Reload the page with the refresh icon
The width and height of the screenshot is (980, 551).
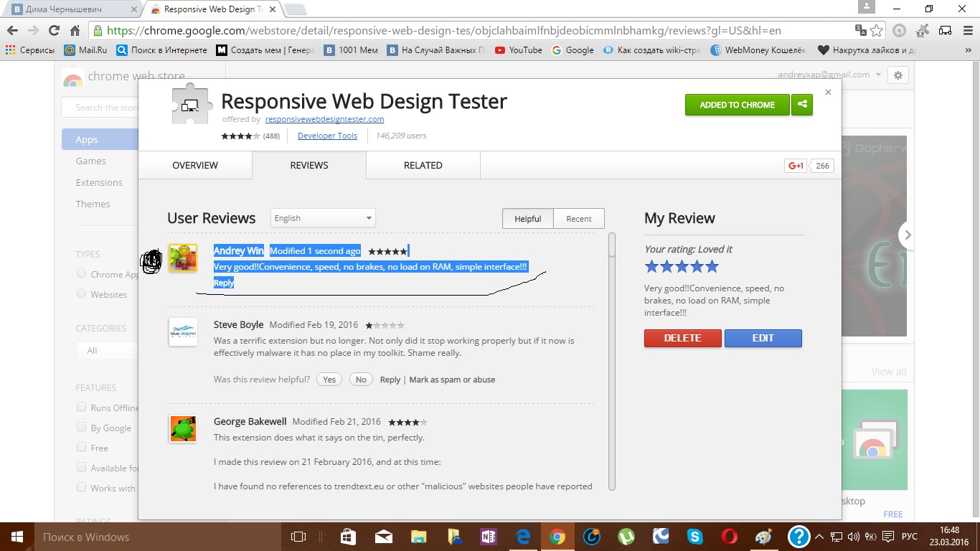pos(54,31)
